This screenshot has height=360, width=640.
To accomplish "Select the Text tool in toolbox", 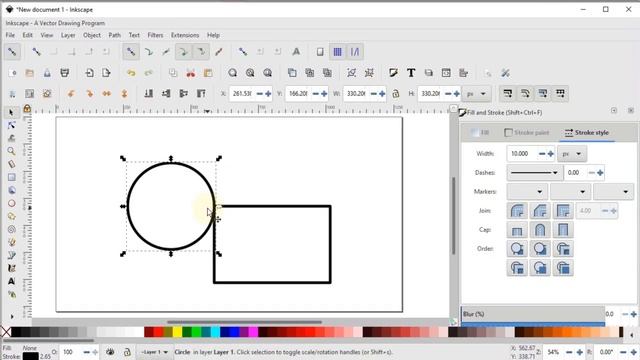I will (11, 281).
